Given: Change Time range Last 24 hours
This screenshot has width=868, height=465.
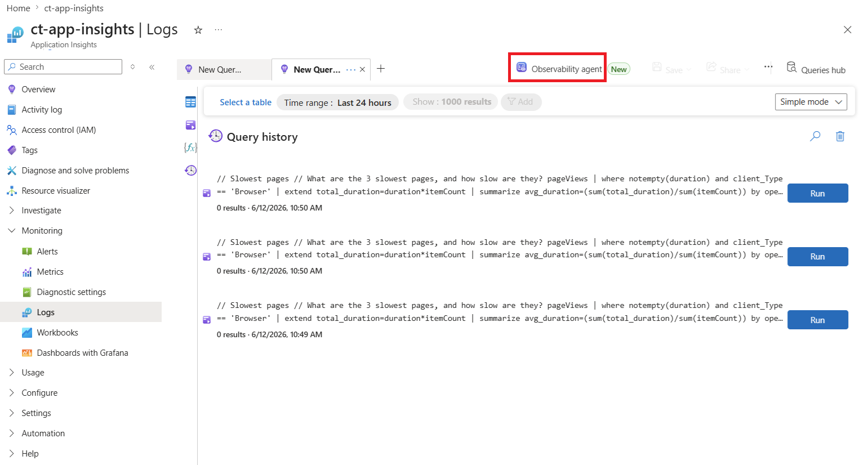Looking at the screenshot, I should [x=337, y=102].
